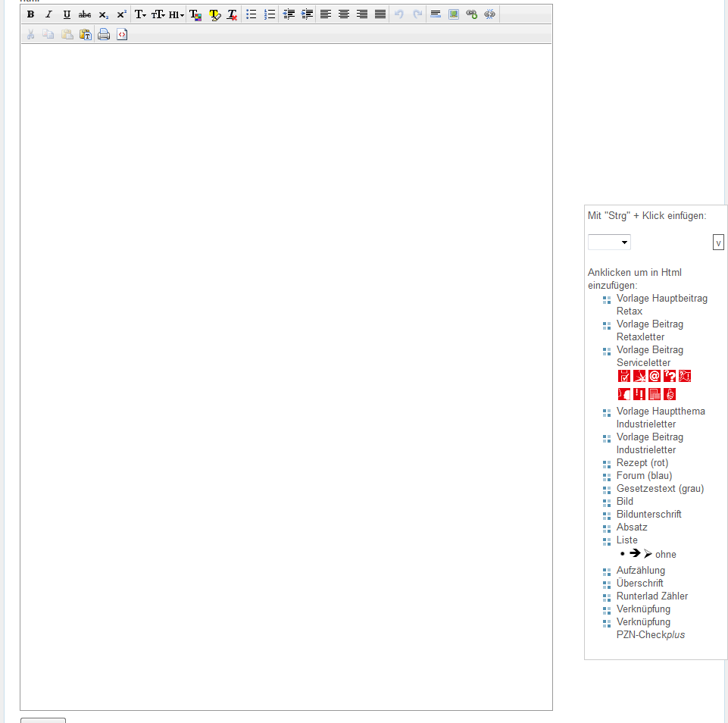Image resolution: width=728 pixels, height=723 pixels.
Task: Open the text color picker
Action: 195,14
